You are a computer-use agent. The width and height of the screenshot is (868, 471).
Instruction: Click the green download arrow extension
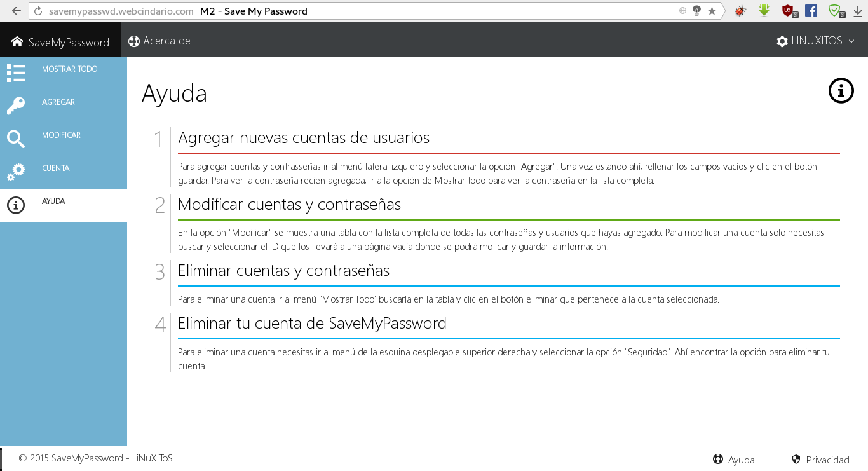[764, 10]
